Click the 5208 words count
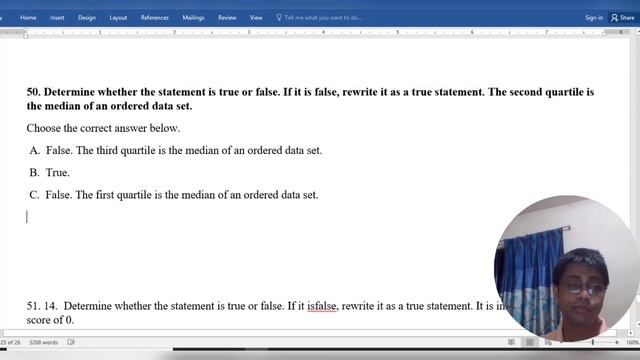Image resolution: width=640 pixels, height=360 pixels. [44, 342]
